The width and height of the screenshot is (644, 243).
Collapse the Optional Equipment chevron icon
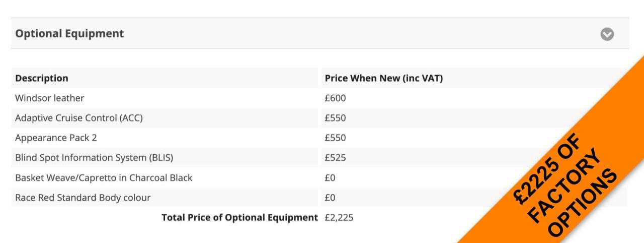[x=607, y=34]
